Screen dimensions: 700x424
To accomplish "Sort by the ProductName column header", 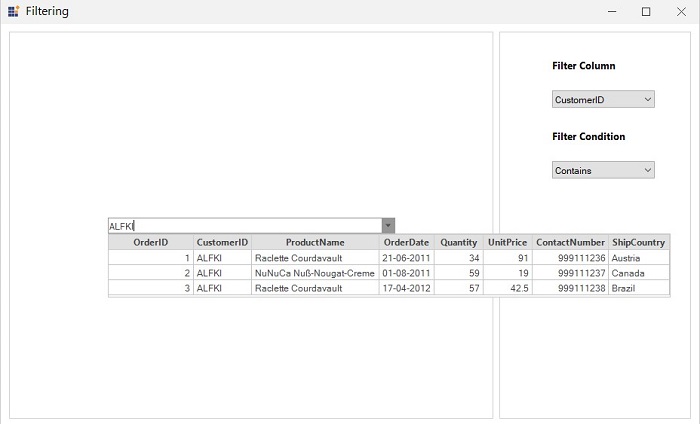I will click(x=315, y=242).
